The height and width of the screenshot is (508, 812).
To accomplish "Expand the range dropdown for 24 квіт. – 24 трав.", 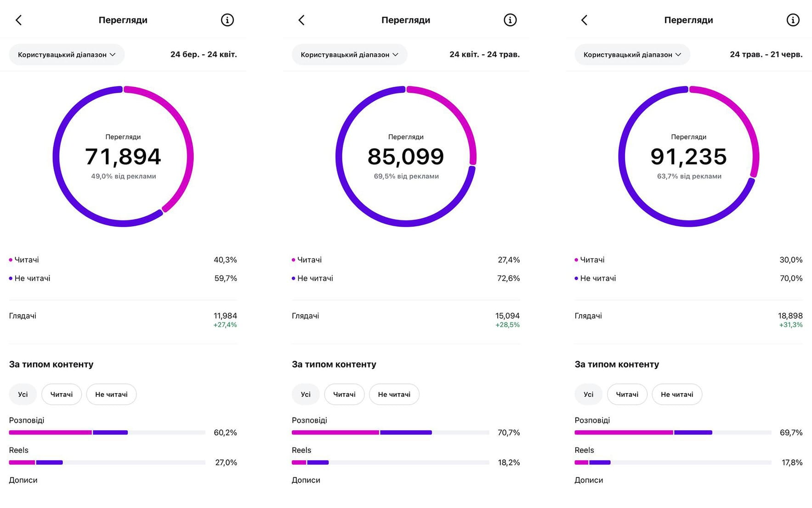I will pyautogui.click(x=349, y=55).
